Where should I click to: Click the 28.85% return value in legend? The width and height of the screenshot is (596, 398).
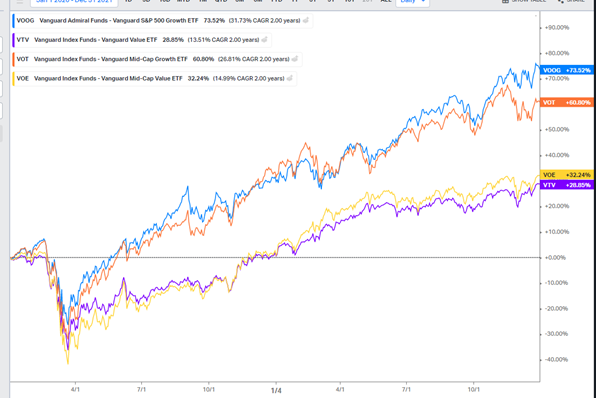pos(173,40)
